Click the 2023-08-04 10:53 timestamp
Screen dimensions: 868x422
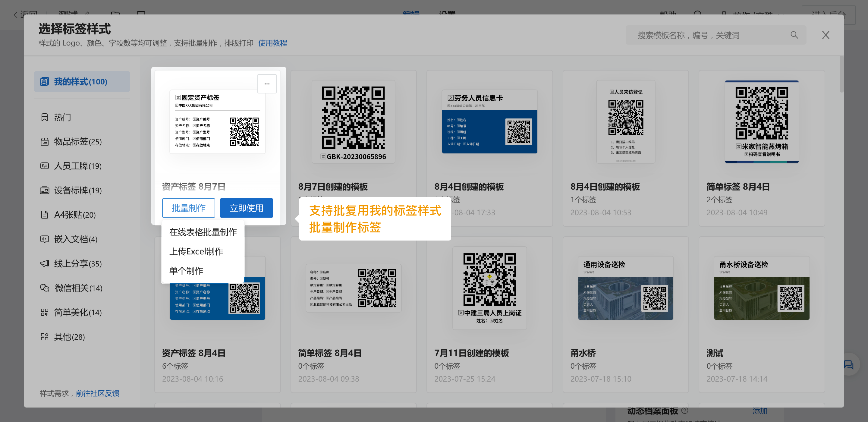[x=600, y=212]
